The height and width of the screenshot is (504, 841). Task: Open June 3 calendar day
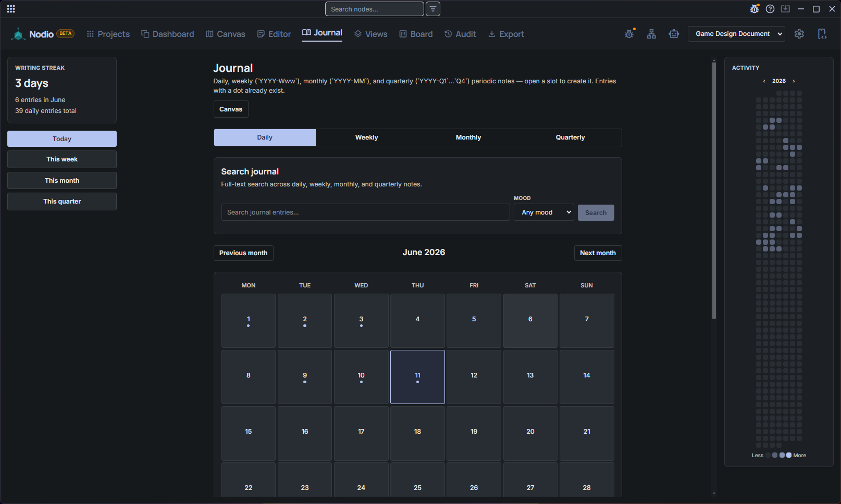(361, 321)
